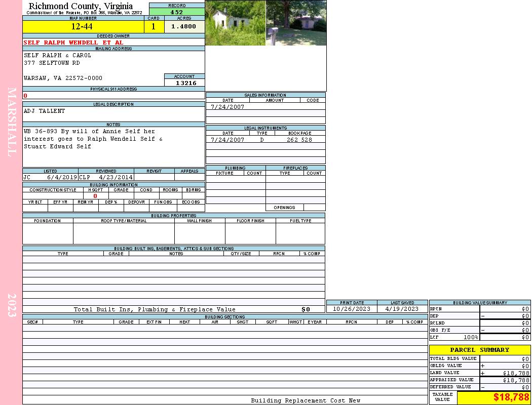This screenshot has width=532, height=405.
Task: Select the account number 13216 field
Action: [x=185, y=83]
